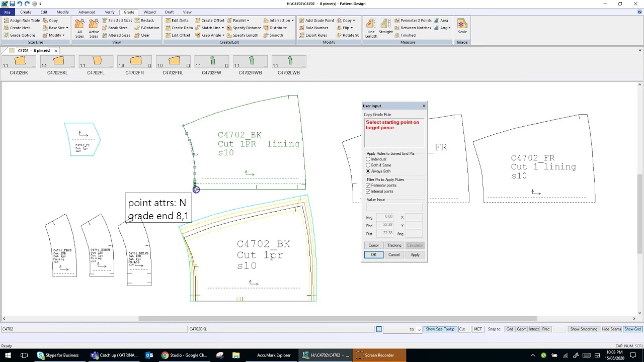Switch to the Verify ribbon tab
The height and width of the screenshot is (362, 644).
110,12
